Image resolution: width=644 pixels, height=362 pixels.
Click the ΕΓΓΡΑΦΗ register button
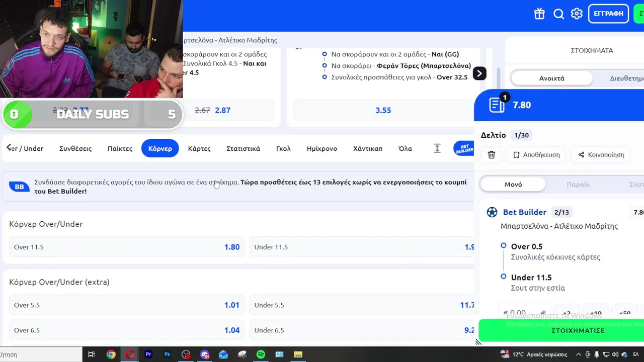pyautogui.click(x=608, y=14)
